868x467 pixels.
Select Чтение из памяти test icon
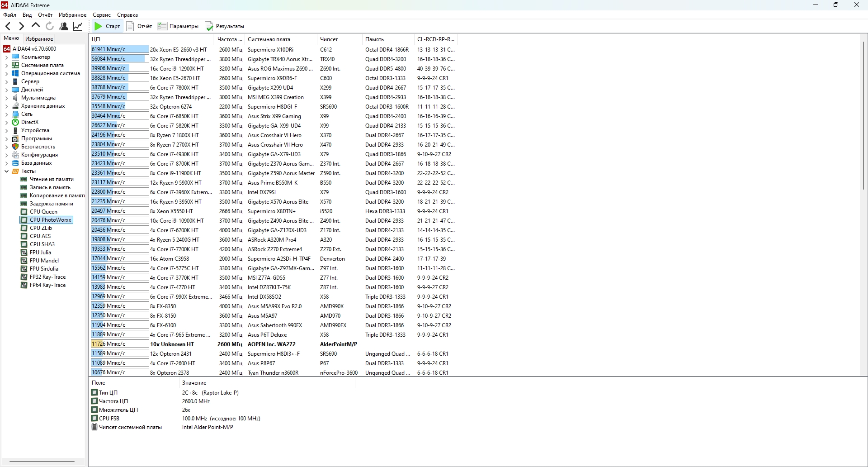[x=24, y=179]
